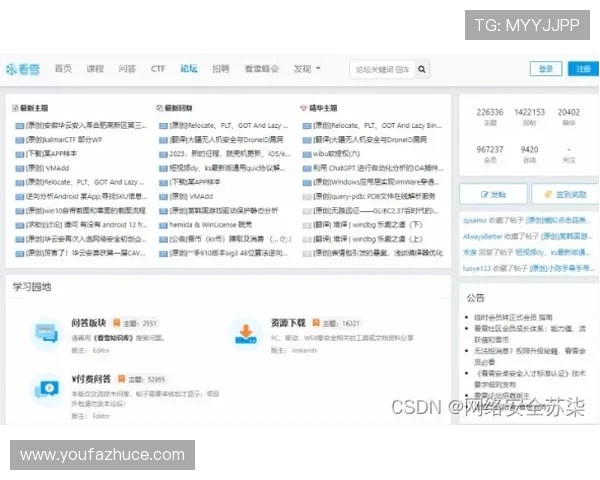Screen dimensions: 600x480
Task: Open thread 910版本sig3 48位算法逆向
Action: 228,253
